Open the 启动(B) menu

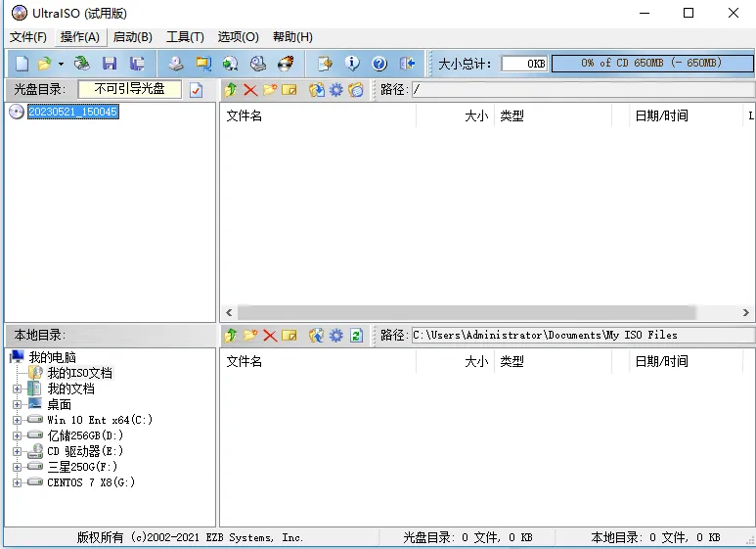133,37
